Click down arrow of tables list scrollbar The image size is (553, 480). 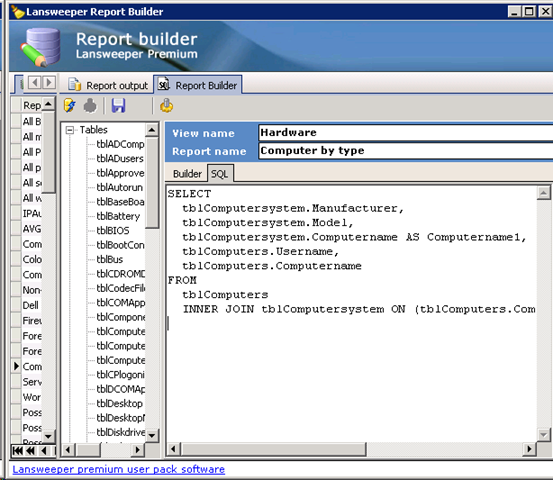tap(152, 435)
